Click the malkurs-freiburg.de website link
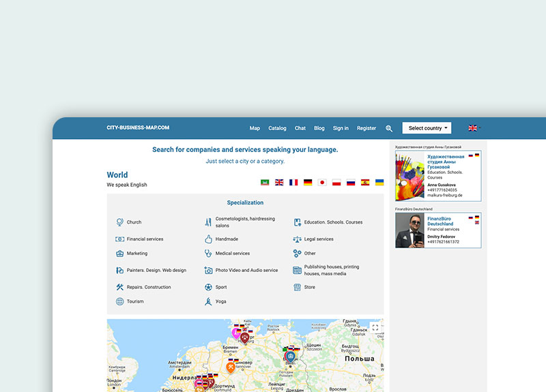Viewport: 546px width, 392px height. (445, 195)
